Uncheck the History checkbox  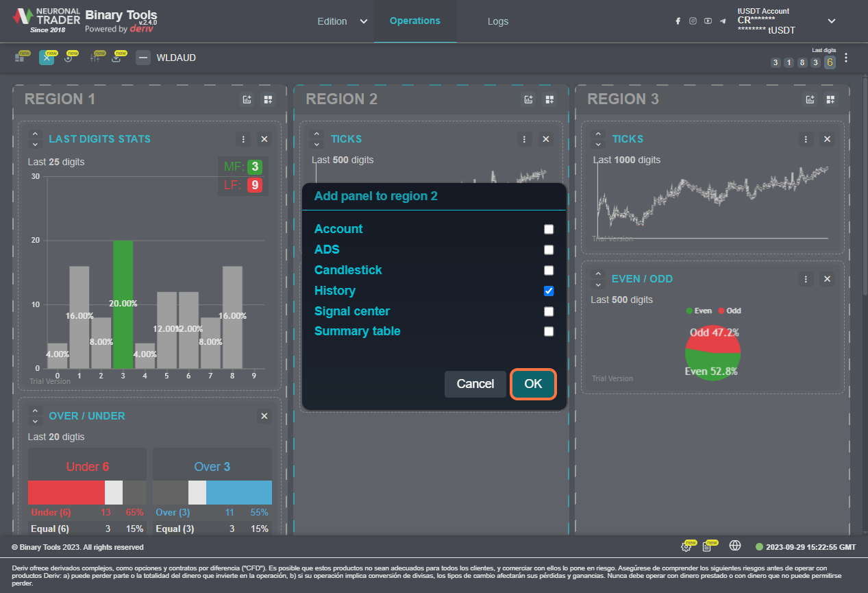(549, 291)
